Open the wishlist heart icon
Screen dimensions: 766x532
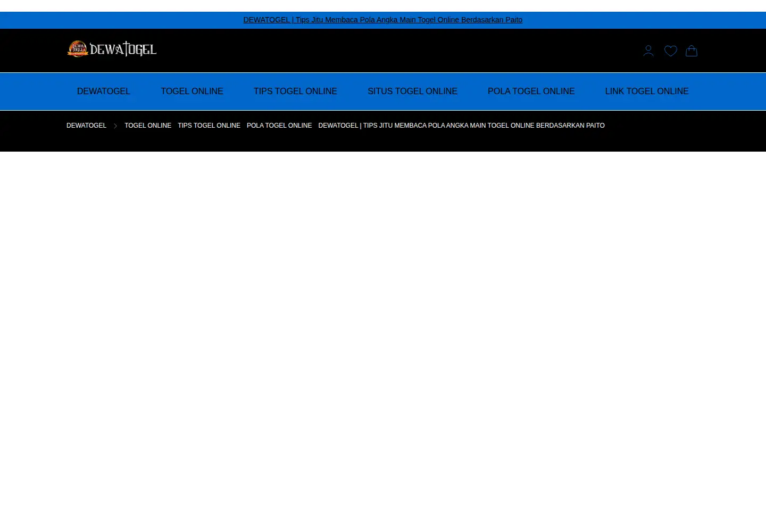point(670,51)
